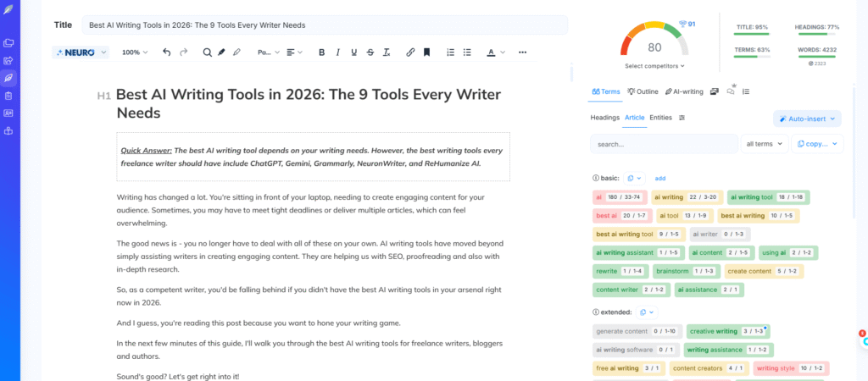
Task: Click the feather icon in left sidebar
Action: coord(8,78)
